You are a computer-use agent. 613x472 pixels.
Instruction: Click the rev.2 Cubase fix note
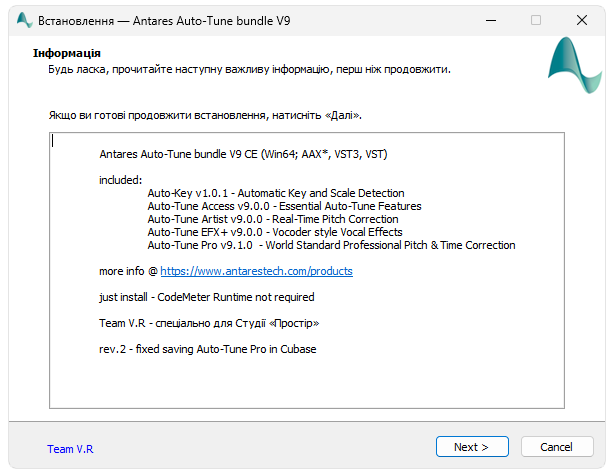click(208, 349)
